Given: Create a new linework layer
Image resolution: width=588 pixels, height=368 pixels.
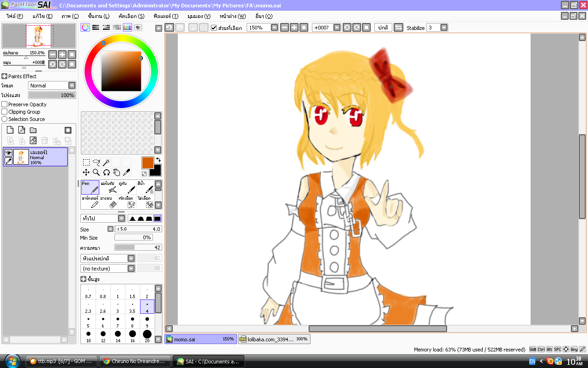Looking at the screenshot, I should click(22, 130).
